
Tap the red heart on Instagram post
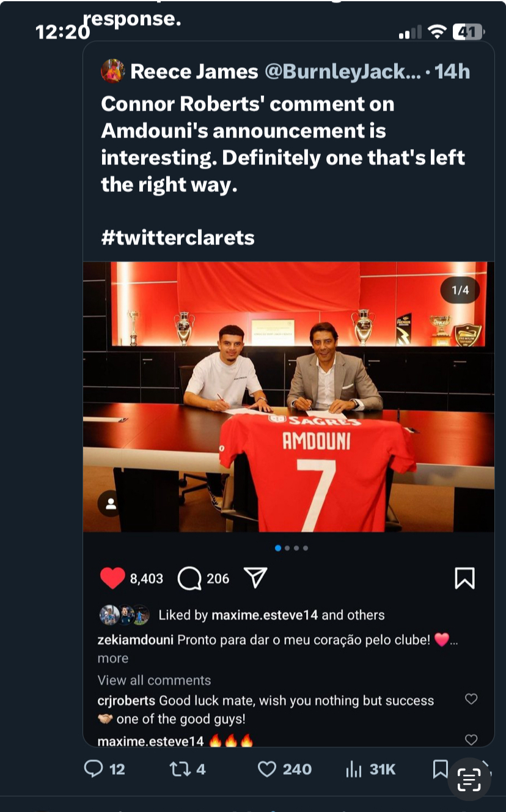point(112,578)
